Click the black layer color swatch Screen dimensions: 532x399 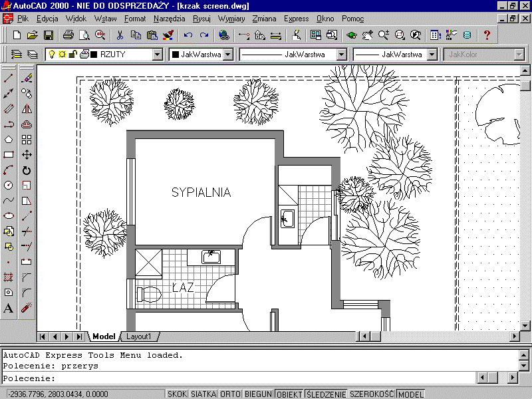94,55
